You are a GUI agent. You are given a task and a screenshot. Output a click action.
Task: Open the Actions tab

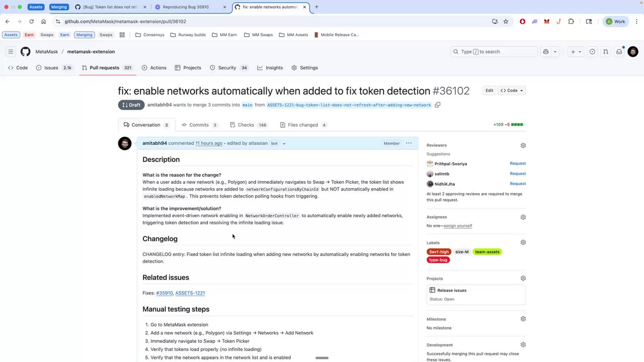coord(154,68)
